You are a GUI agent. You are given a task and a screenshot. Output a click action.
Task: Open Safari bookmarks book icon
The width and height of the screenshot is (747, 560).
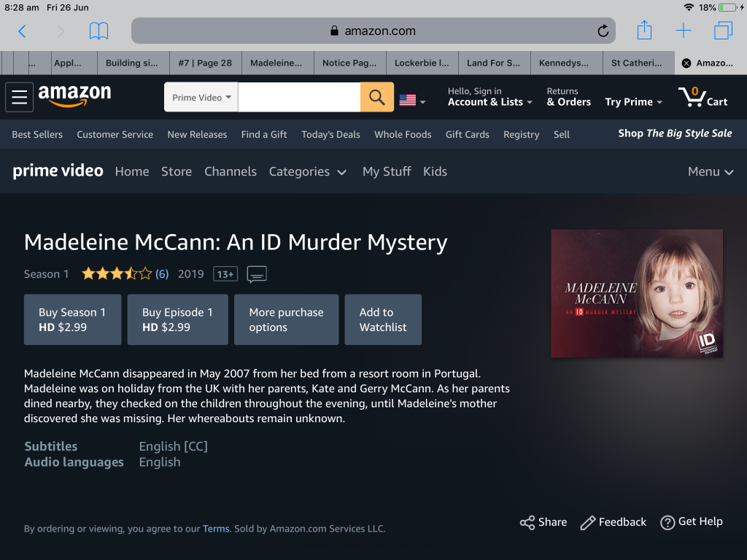coord(98,31)
